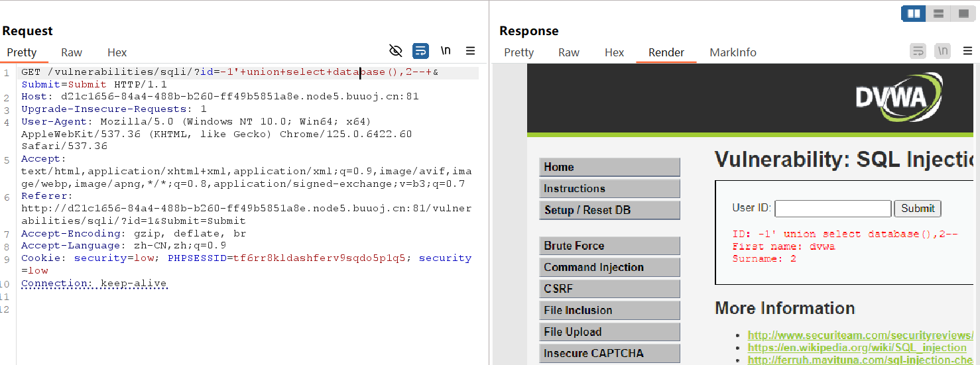The height and width of the screenshot is (365, 980).
Task: Click 'Surname: 2' result text
Action: (x=764, y=259)
